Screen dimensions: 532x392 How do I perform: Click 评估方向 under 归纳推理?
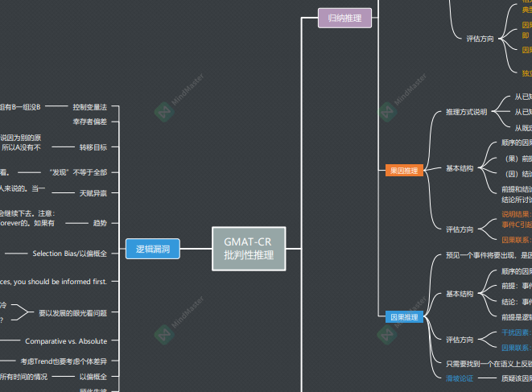[x=480, y=39]
